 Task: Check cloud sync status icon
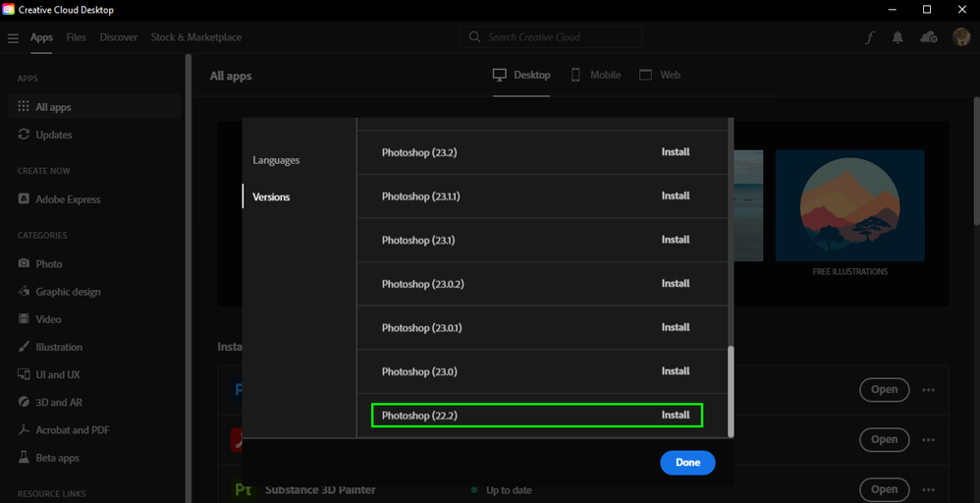click(929, 37)
